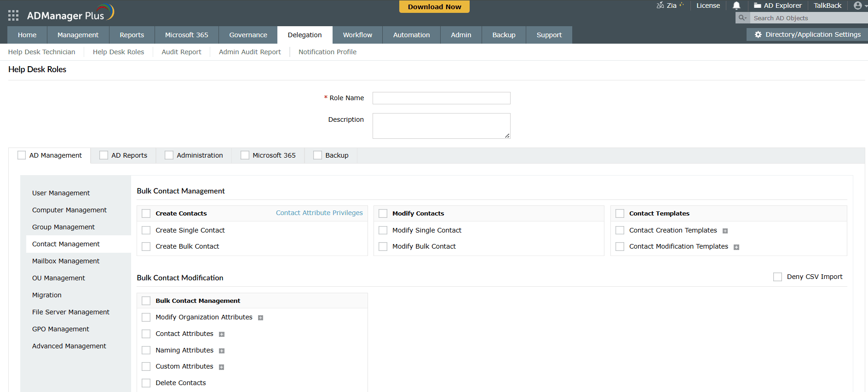Open the Home tab
Screen dimensions: 868x392
[x=27, y=35]
